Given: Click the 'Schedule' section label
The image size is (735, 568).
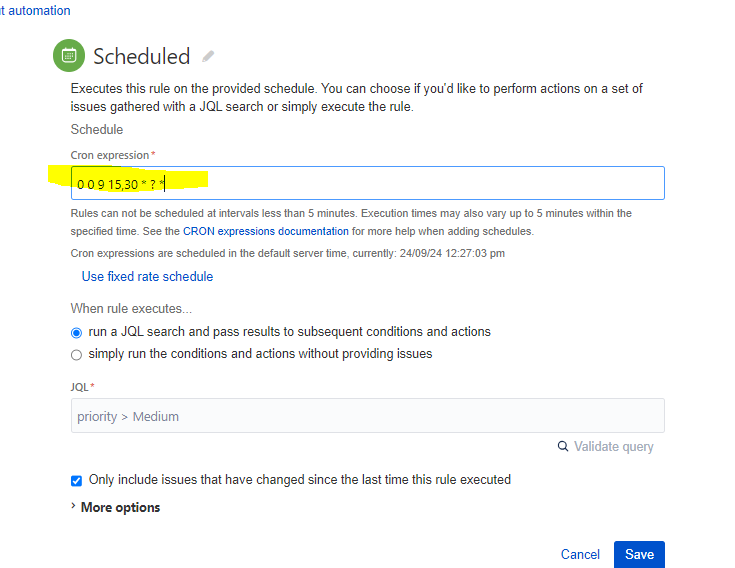Looking at the screenshot, I should [x=97, y=129].
